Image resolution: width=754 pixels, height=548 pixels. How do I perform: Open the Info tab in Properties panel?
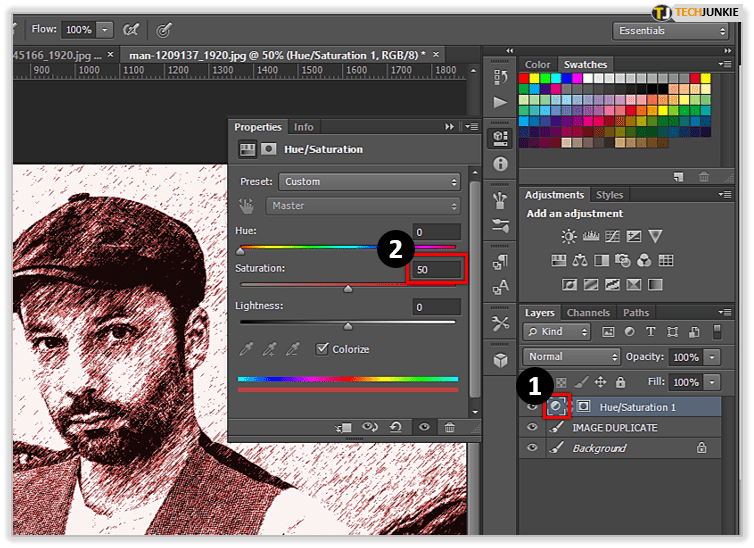[303, 127]
